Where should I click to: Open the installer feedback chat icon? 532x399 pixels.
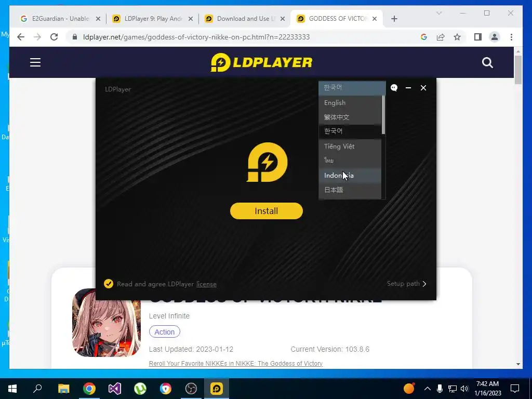coord(394,88)
